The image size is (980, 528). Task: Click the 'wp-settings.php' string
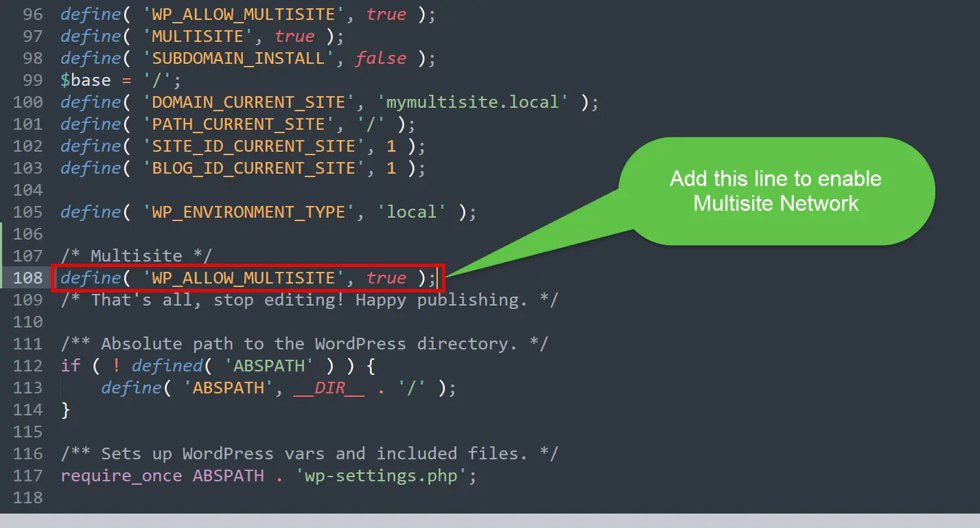point(380,475)
